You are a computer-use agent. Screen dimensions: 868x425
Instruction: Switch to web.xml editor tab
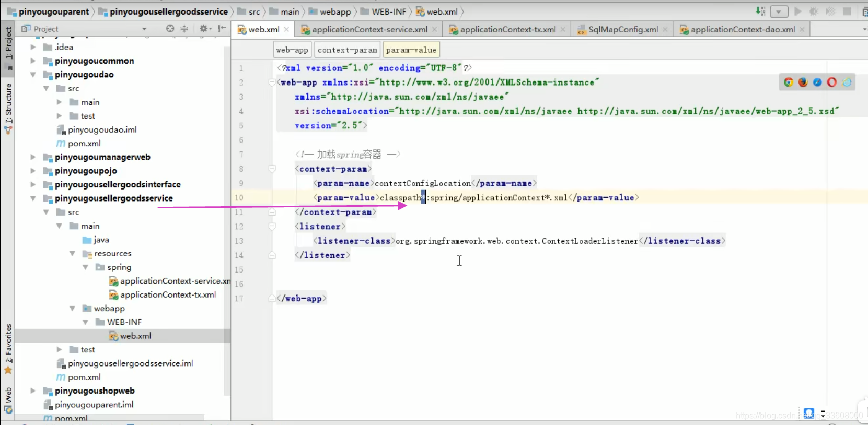[x=263, y=29]
